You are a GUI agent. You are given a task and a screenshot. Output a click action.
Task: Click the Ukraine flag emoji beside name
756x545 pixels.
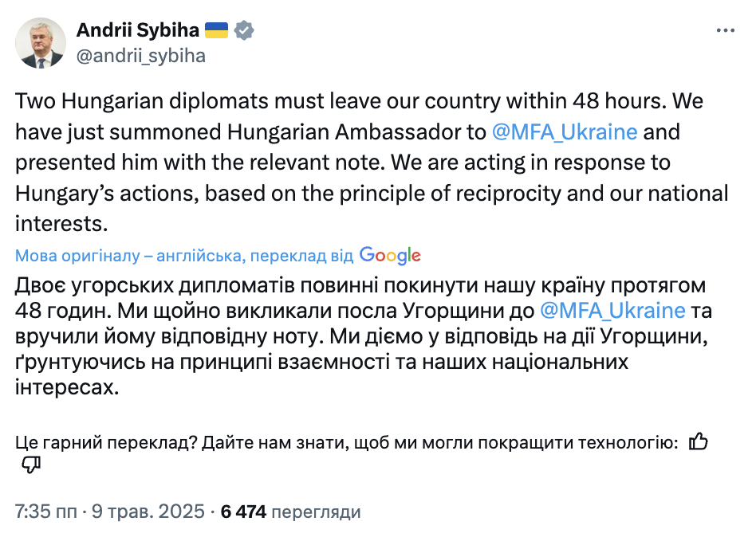tap(216, 31)
